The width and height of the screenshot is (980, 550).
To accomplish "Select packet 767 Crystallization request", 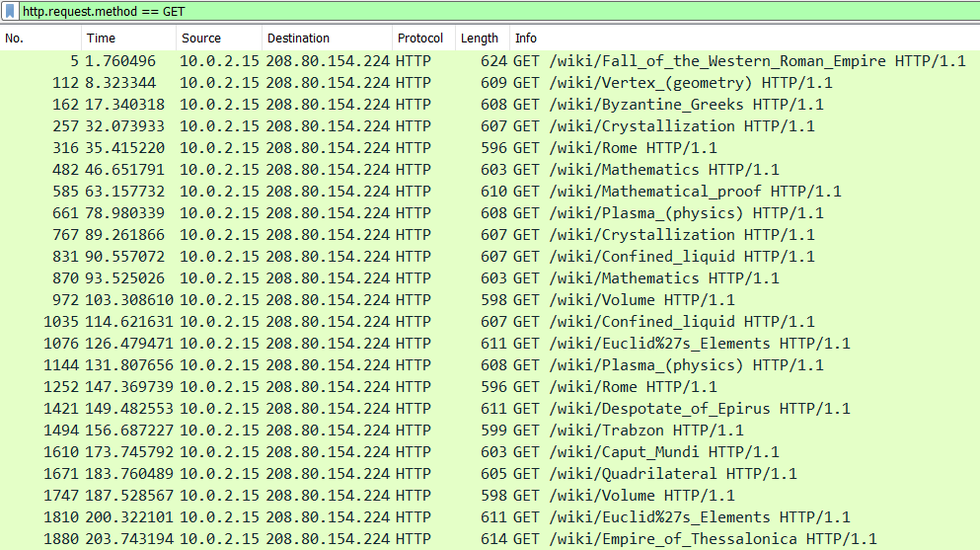I will coord(490,234).
